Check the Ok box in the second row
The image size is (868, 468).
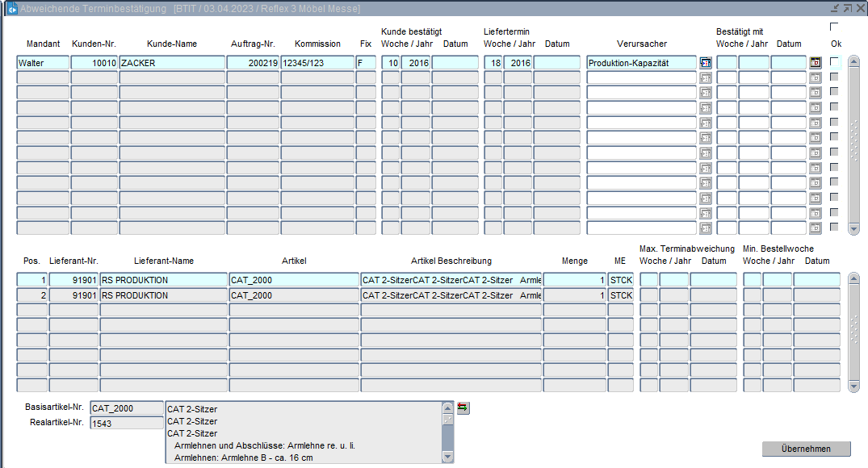click(834, 77)
